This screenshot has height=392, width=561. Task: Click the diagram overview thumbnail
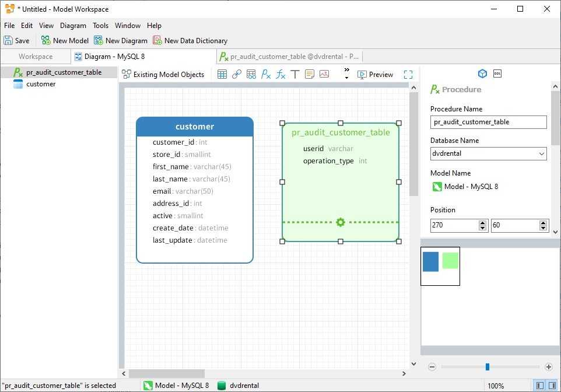tap(440, 267)
